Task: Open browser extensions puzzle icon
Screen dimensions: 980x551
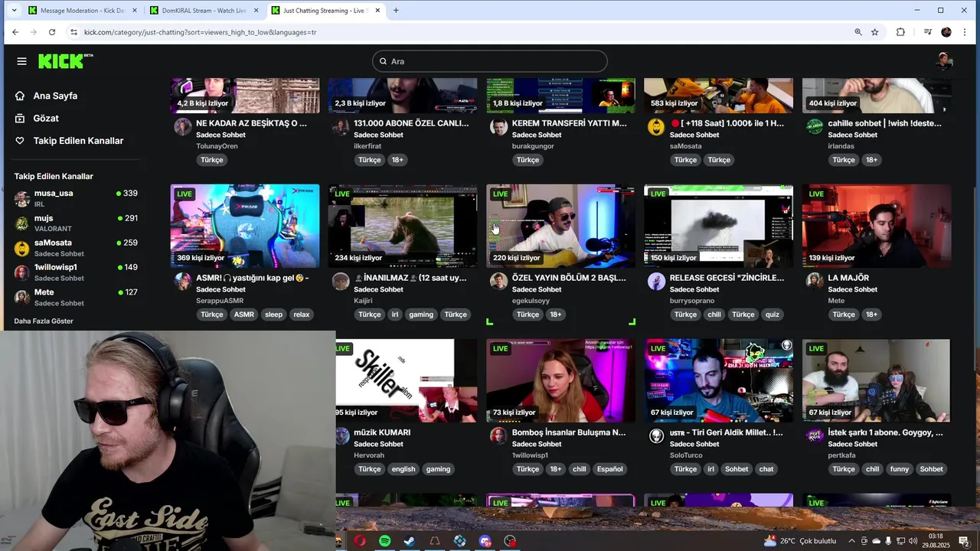Action: pos(900,32)
